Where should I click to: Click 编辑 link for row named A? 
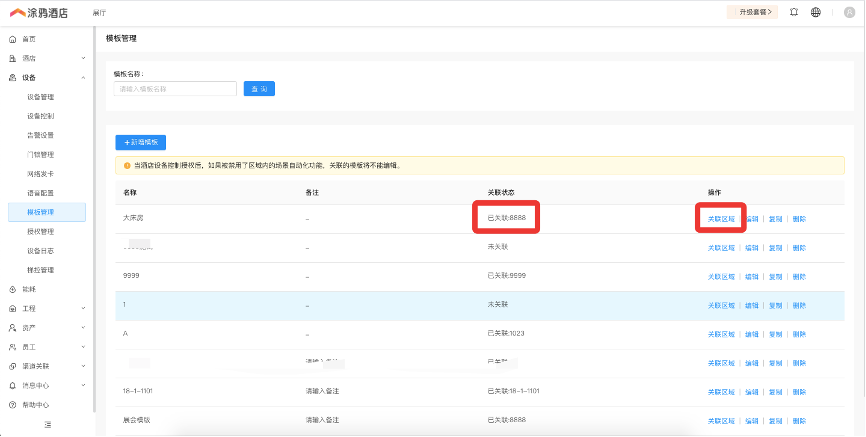tap(752, 334)
